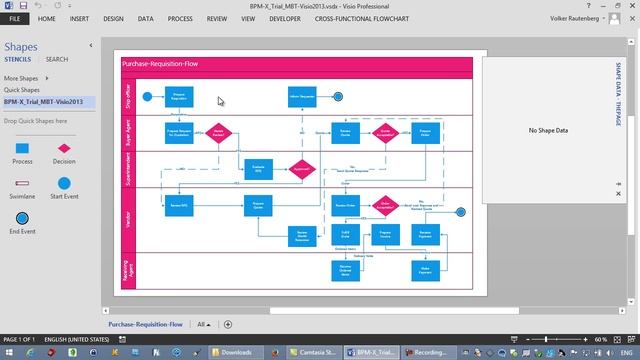Select the Inform Requester process box
This screenshot has width=640, height=360.
tap(302, 97)
